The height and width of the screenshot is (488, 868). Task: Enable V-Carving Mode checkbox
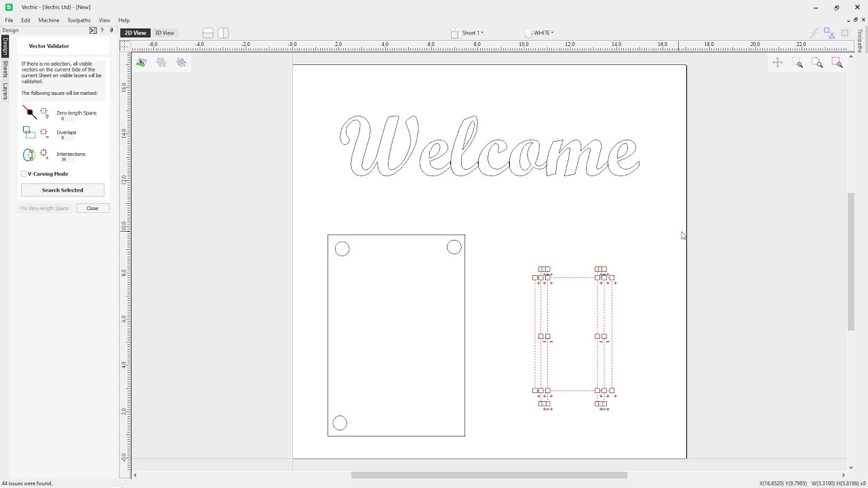[24, 174]
